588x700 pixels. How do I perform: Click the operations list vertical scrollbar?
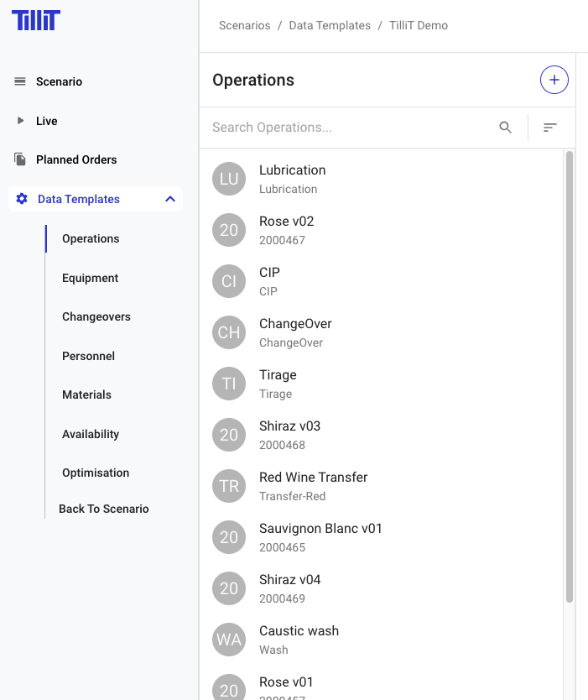[570, 378]
